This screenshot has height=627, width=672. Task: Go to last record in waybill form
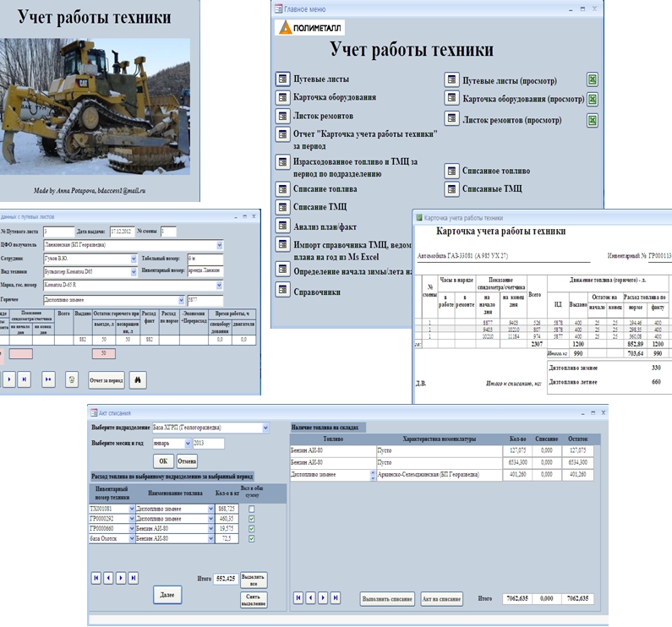[x=25, y=379]
